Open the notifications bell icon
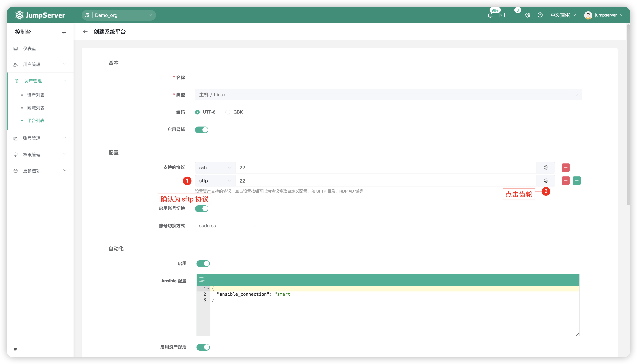Image resolution: width=637 pixels, height=364 pixels. (x=490, y=15)
